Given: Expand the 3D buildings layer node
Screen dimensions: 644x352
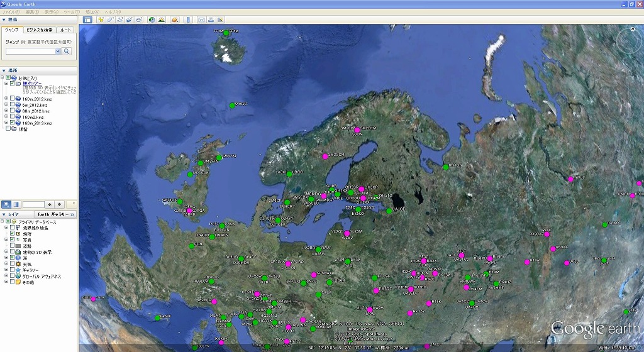Looking at the screenshot, I should point(6,252).
